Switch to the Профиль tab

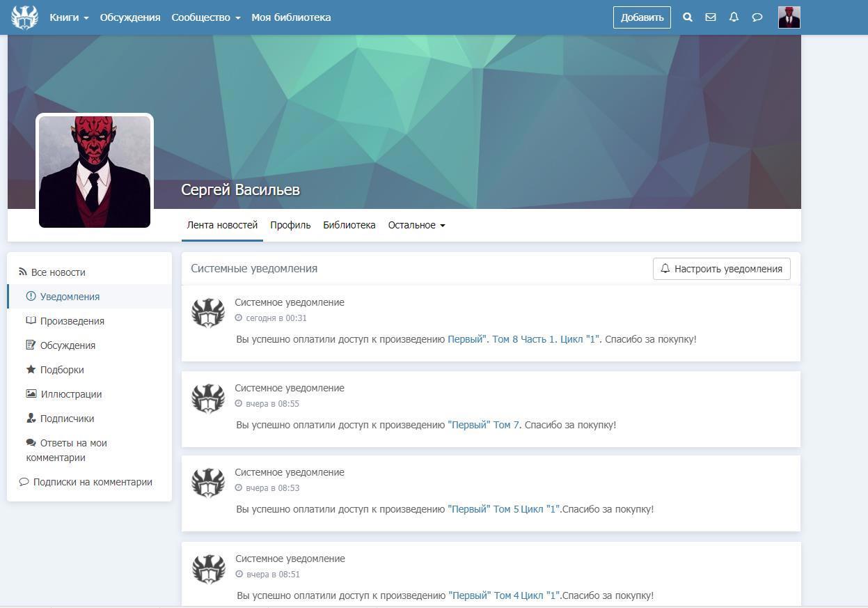pyautogui.click(x=290, y=225)
